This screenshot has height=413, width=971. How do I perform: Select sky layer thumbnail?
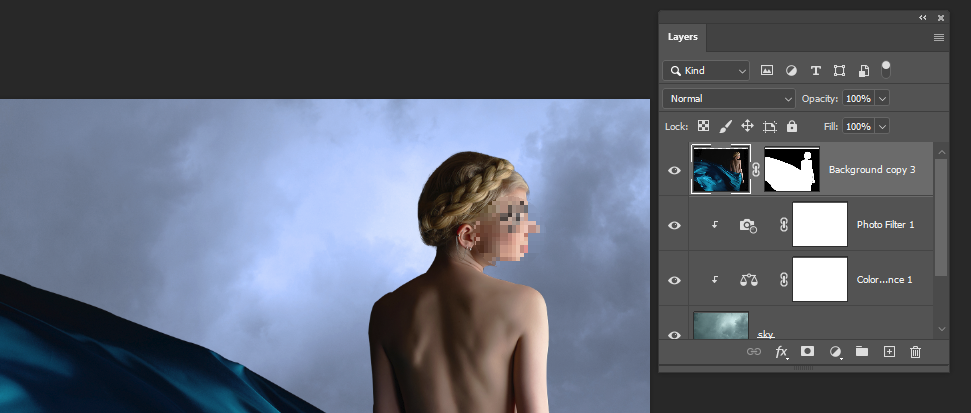click(721, 326)
